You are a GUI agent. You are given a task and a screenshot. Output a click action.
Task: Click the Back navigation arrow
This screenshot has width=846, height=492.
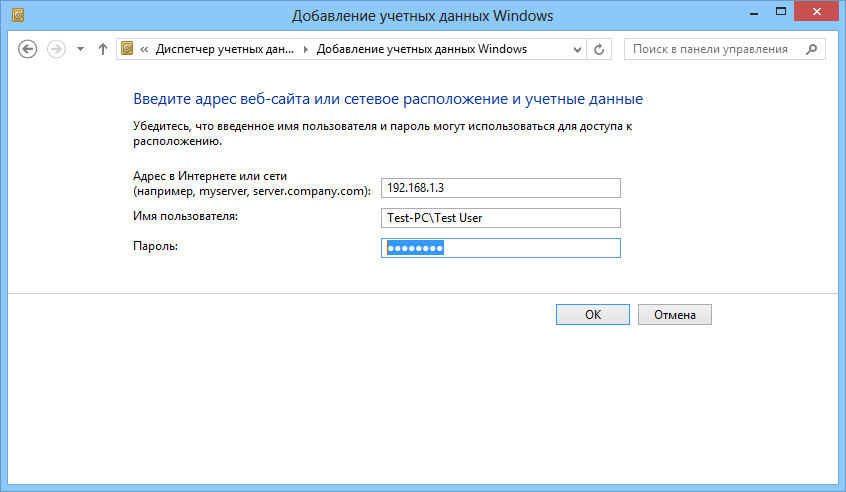pos(28,49)
